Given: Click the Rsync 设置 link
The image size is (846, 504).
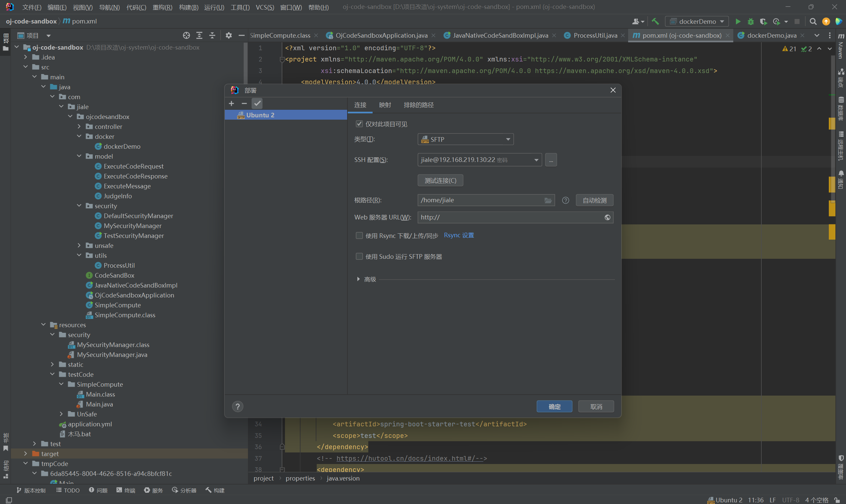Looking at the screenshot, I should (x=459, y=235).
